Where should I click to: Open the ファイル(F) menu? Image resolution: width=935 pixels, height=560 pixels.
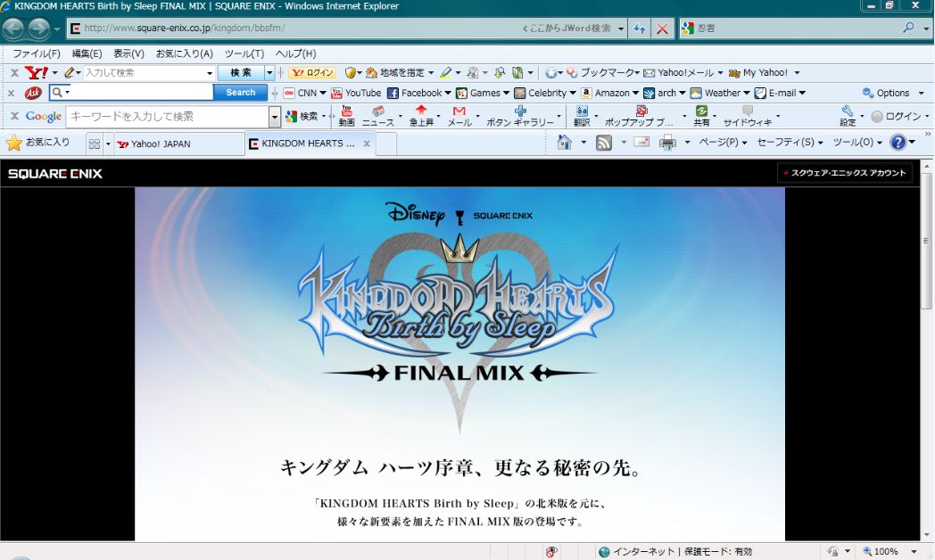pos(37,54)
